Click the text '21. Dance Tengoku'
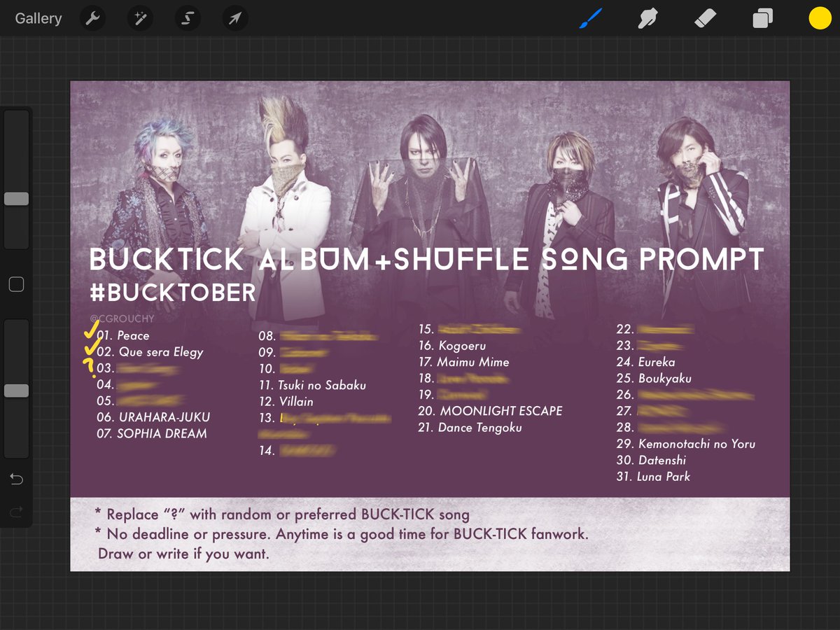 tap(470, 428)
